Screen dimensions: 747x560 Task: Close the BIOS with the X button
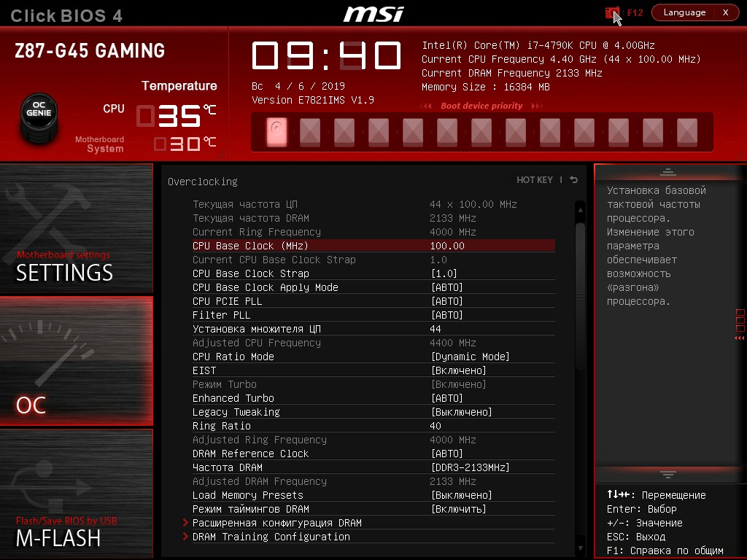click(726, 12)
